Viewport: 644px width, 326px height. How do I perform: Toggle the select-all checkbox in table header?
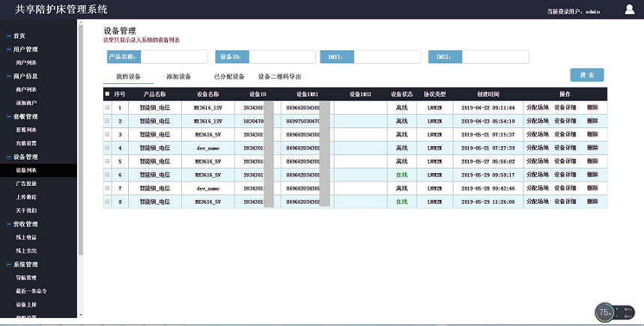(x=107, y=94)
